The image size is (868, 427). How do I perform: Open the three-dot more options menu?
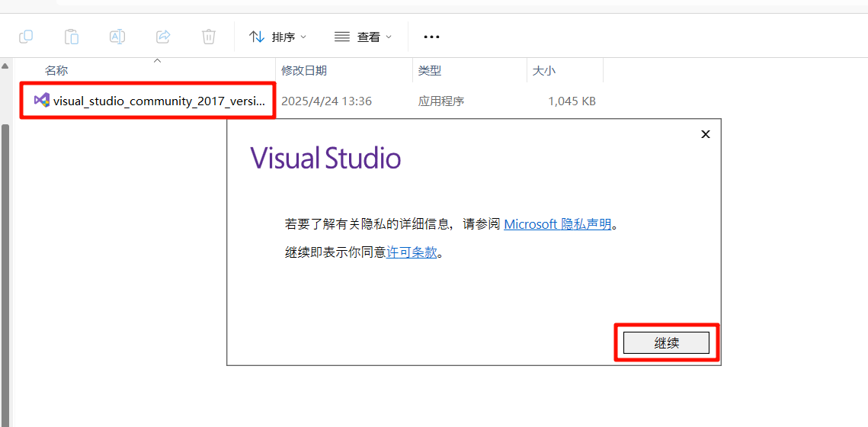[x=431, y=37]
